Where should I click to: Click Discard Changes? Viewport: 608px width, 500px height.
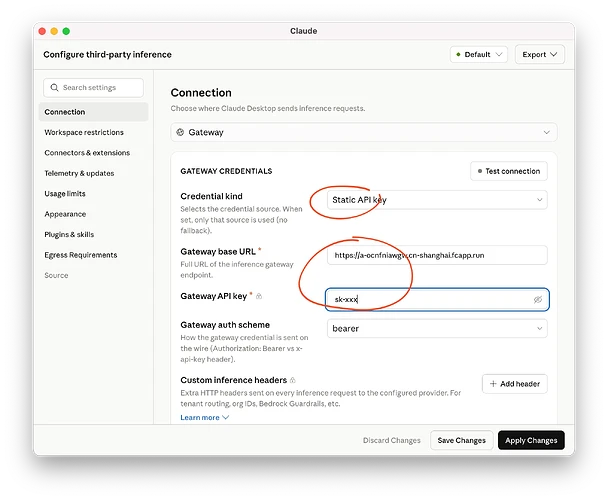coord(392,440)
